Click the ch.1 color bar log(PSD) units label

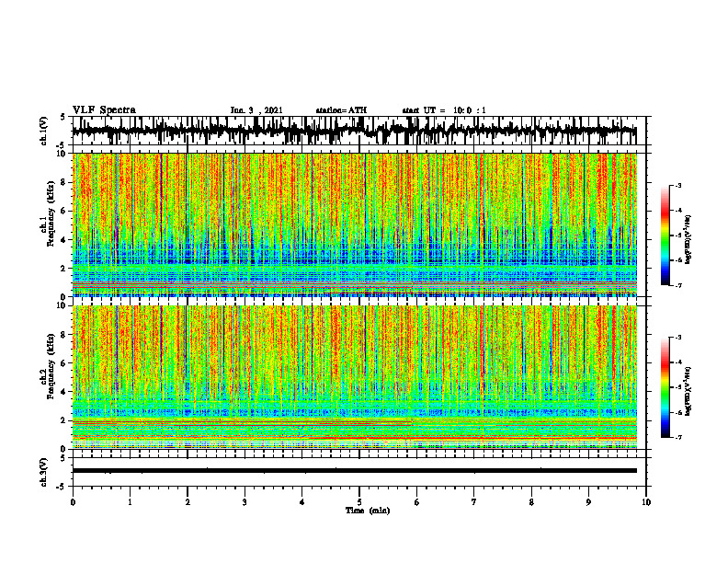[x=689, y=240]
